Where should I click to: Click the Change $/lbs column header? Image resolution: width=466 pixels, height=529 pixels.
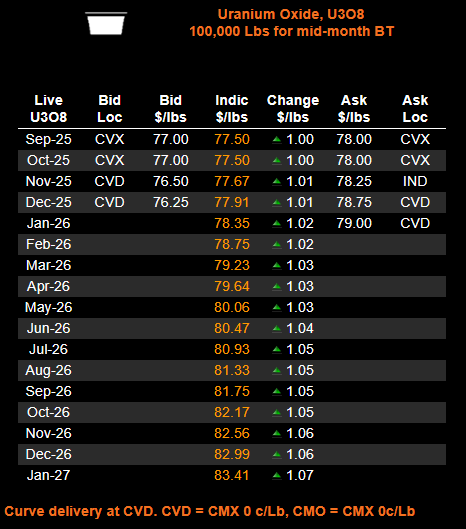[293, 109]
